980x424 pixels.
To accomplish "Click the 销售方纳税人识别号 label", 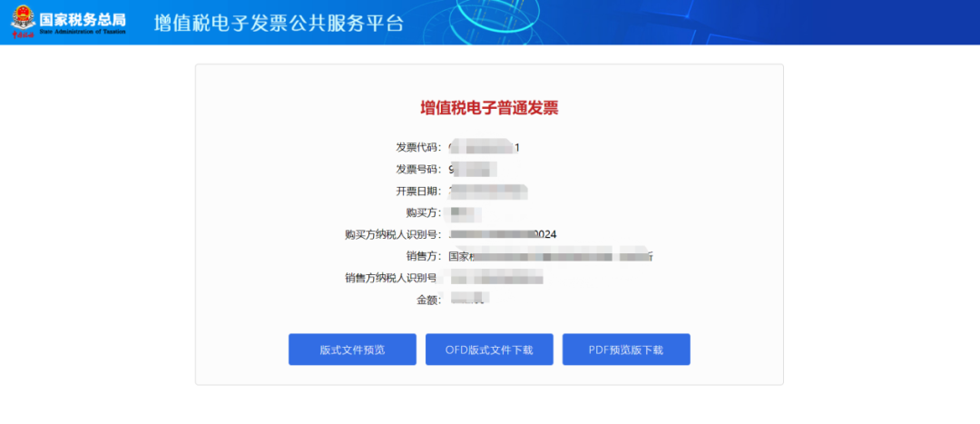I will click(392, 278).
